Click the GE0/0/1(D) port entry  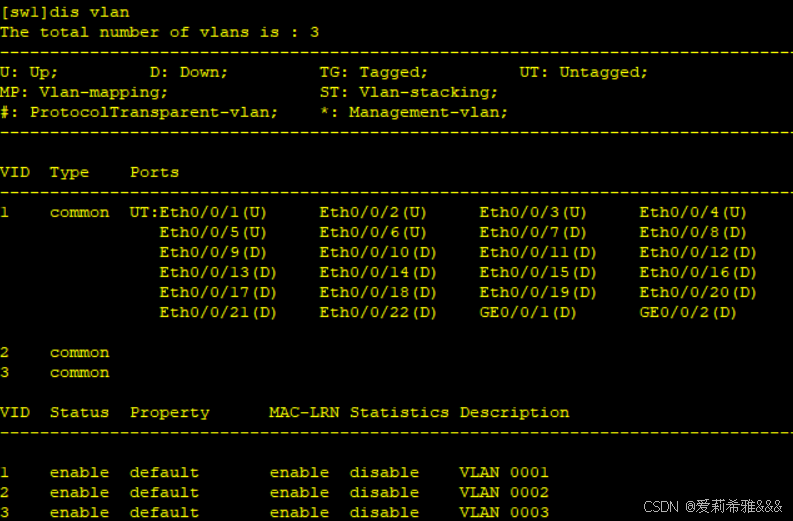click(x=528, y=312)
